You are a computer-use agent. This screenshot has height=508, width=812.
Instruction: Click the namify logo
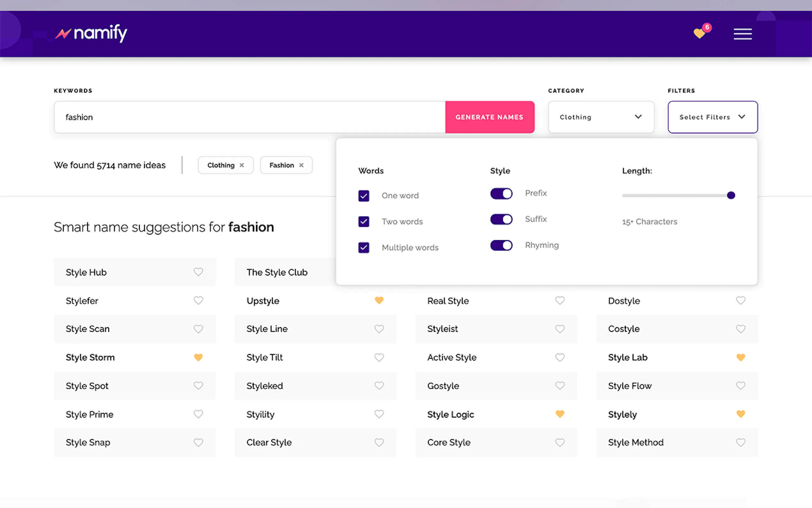click(91, 33)
